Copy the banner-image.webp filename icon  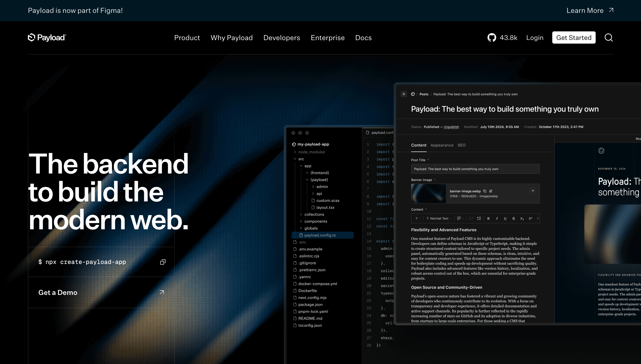pyautogui.click(x=484, y=191)
